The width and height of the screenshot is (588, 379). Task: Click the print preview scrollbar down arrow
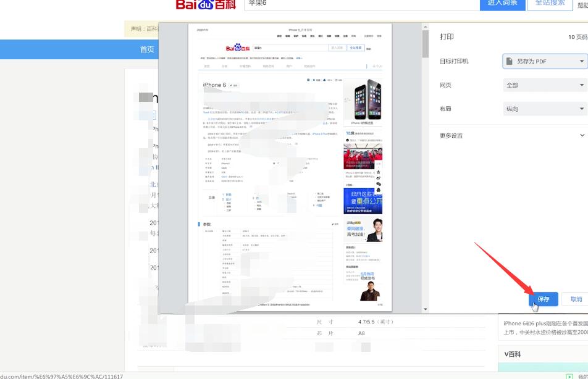(425, 309)
